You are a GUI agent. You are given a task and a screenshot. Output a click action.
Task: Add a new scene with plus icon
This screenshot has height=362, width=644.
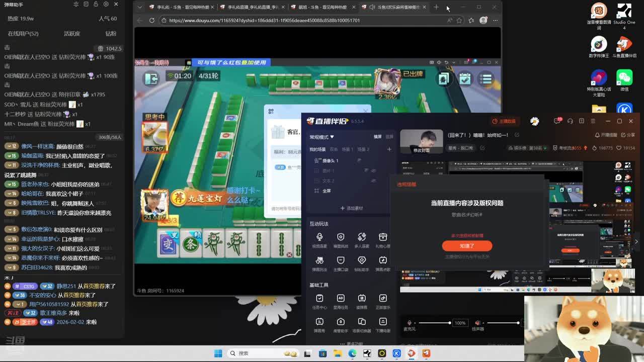tap(389, 149)
